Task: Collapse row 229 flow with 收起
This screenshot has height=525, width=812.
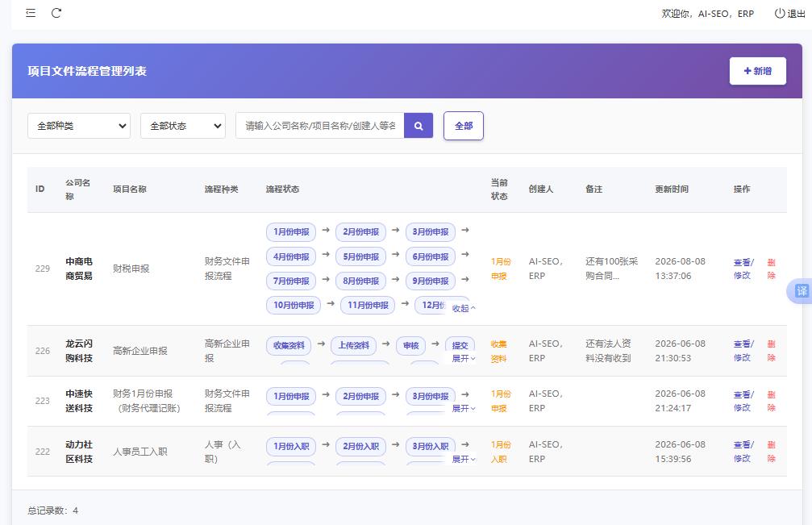Action: (x=464, y=309)
